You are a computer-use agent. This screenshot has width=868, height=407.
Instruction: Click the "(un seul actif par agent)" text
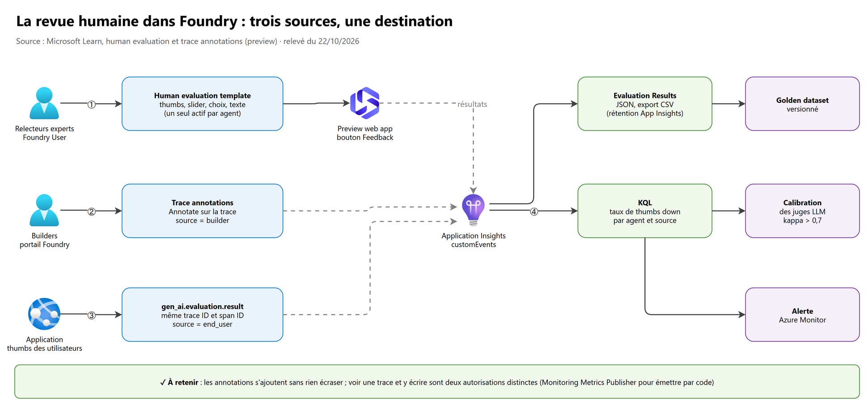(x=203, y=113)
